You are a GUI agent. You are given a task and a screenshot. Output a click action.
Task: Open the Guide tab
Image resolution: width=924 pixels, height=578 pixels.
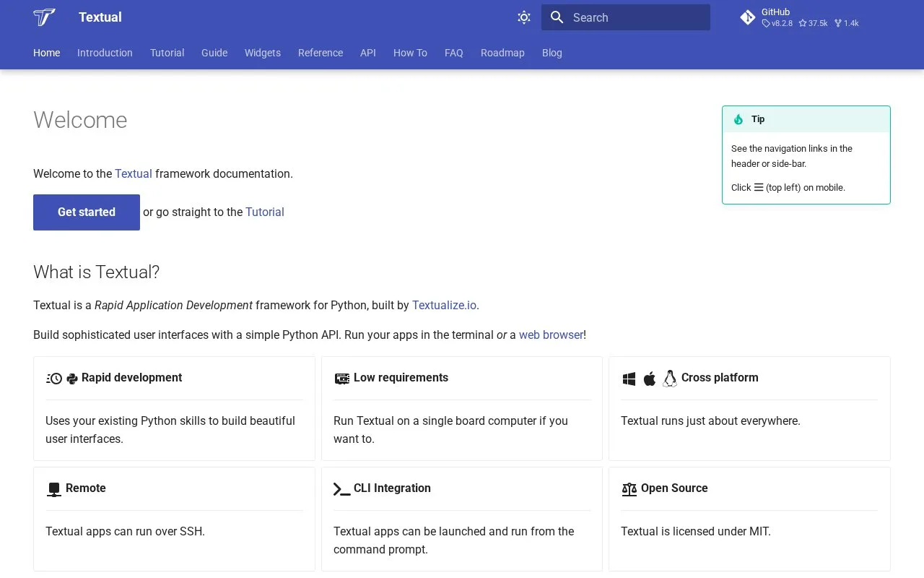tap(214, 53)
